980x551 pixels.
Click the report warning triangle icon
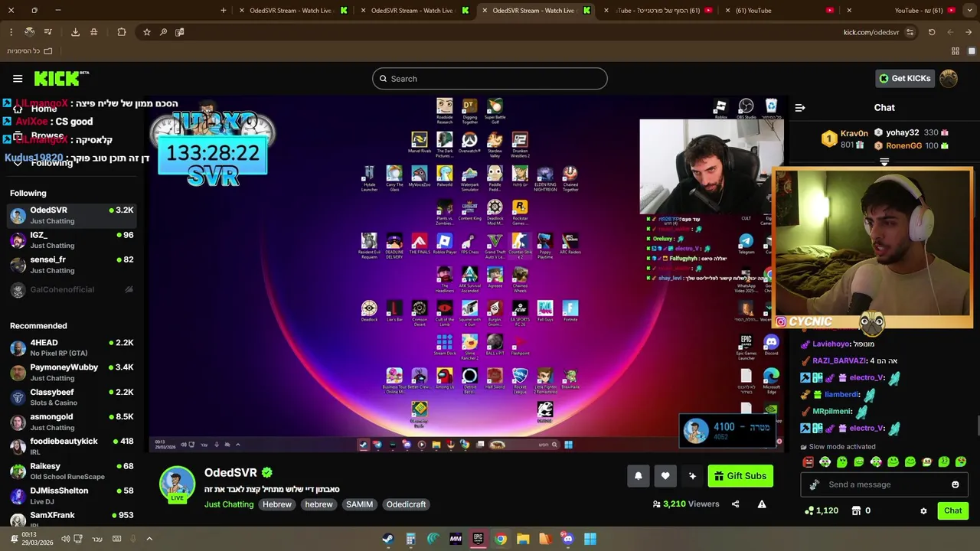pos(762,504)
